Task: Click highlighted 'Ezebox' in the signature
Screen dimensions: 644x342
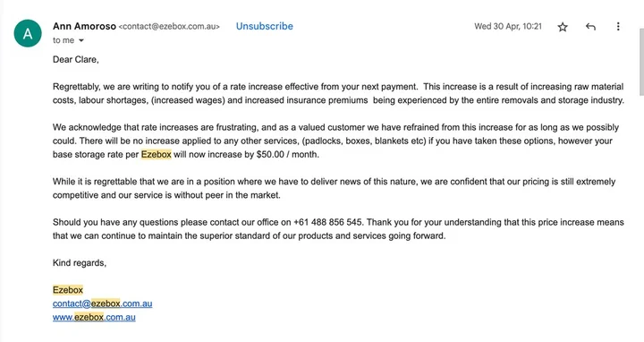Action: 68,290
